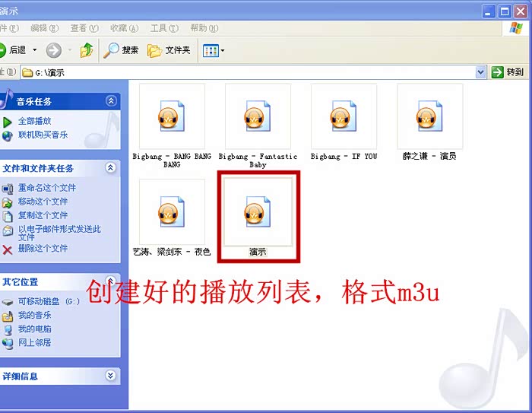The width and height of the screenshot is (532, 413).
Task: Select Bigbang - Fantastic Baby audio file
Action: point(258,116)
